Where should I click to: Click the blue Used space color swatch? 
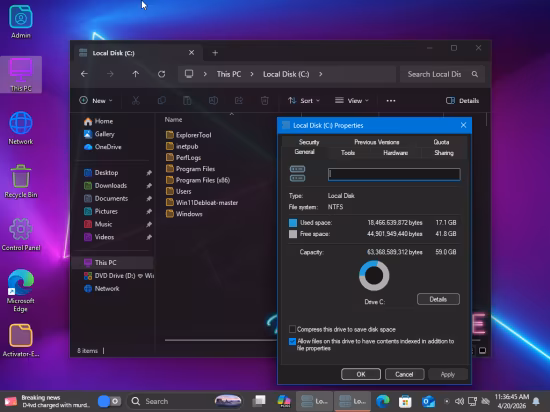click(x=293, y=223)
